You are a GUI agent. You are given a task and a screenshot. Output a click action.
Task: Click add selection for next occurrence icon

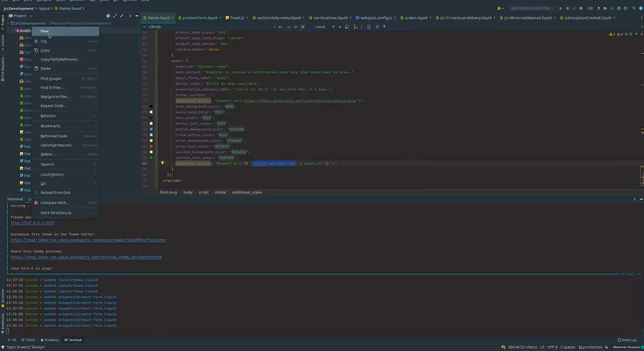355,27
